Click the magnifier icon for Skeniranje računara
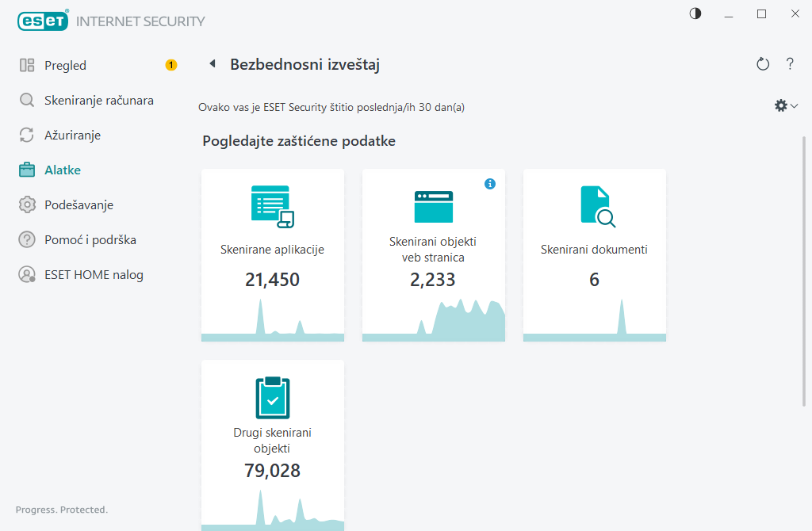This screenshot has width=812, height=531. point(27,100)
